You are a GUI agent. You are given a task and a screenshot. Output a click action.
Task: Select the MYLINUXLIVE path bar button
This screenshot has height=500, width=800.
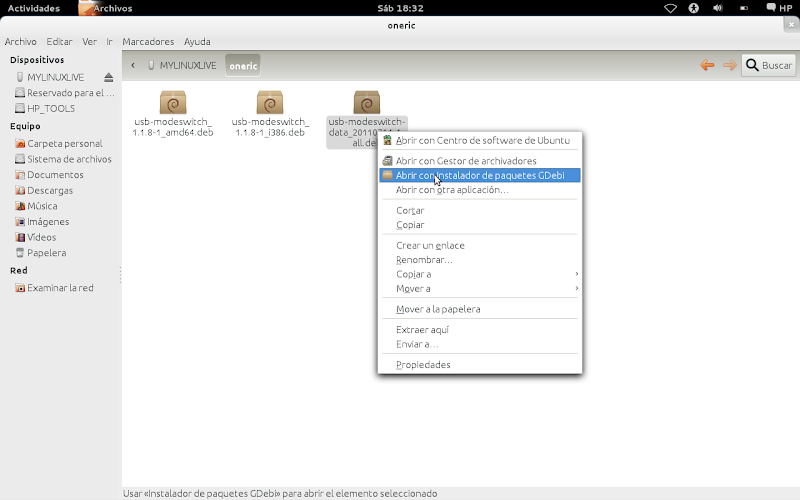[x=182, y=66]
